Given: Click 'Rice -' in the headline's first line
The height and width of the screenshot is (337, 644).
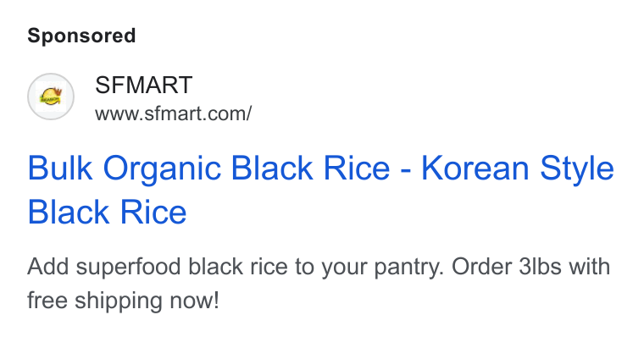Looking at the screenshot, I should point(368,168).
